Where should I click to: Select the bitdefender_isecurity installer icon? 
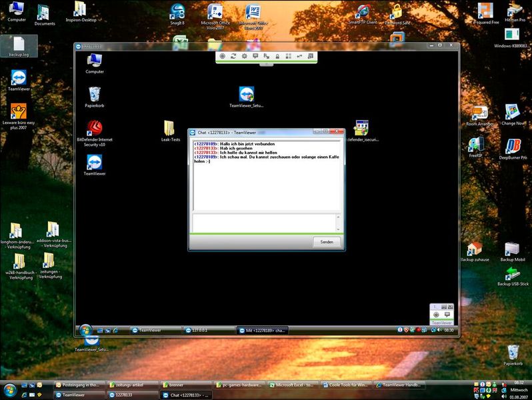(362, 131)
